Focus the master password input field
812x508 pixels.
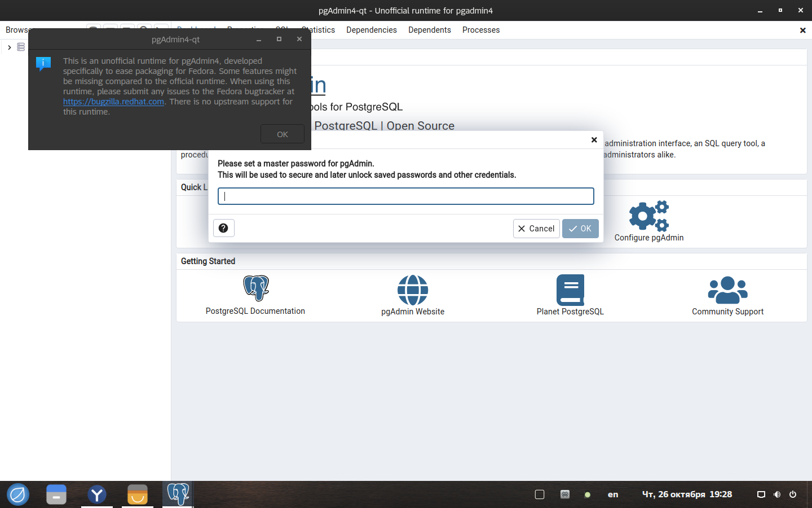pos(406,196)
